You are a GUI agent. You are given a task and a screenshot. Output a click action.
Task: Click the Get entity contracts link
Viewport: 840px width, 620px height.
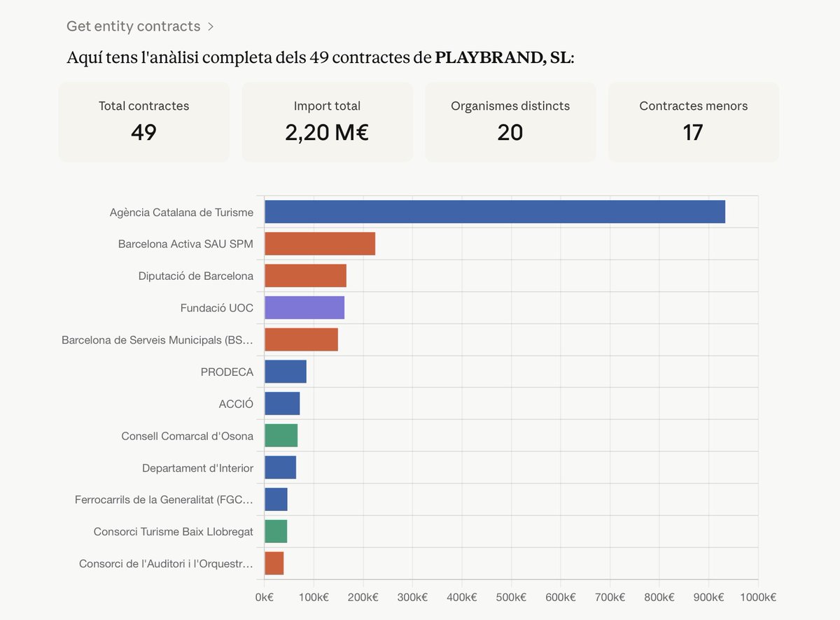133,26
